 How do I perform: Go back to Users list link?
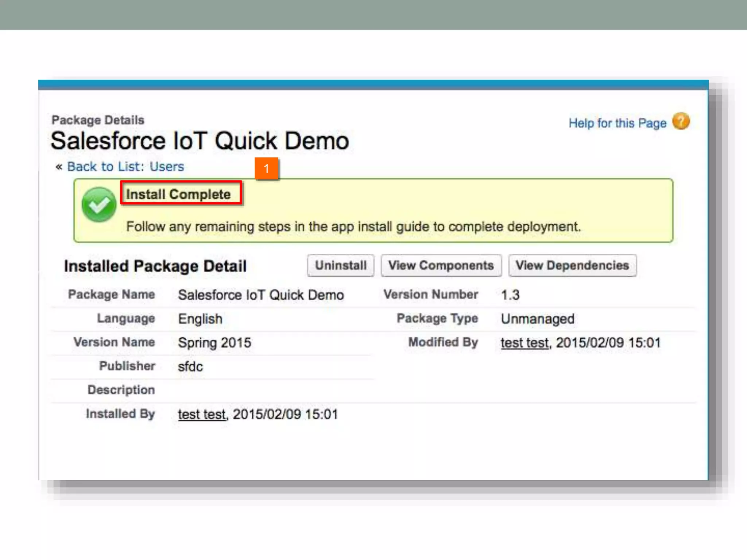[125, 167]
